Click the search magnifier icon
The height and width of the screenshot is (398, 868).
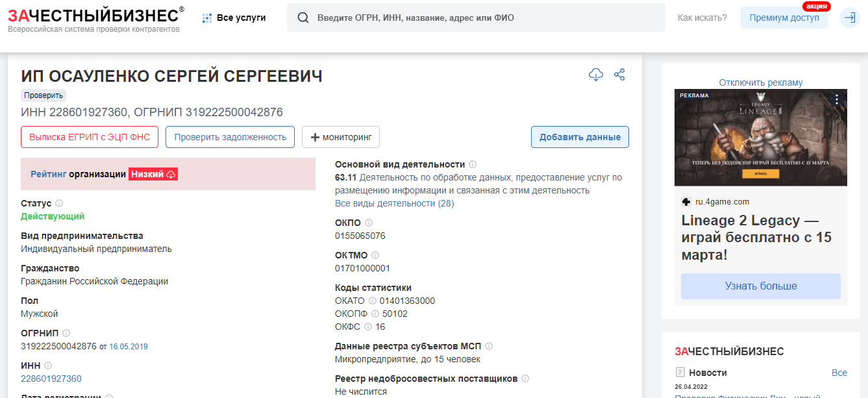coord(303,17)
